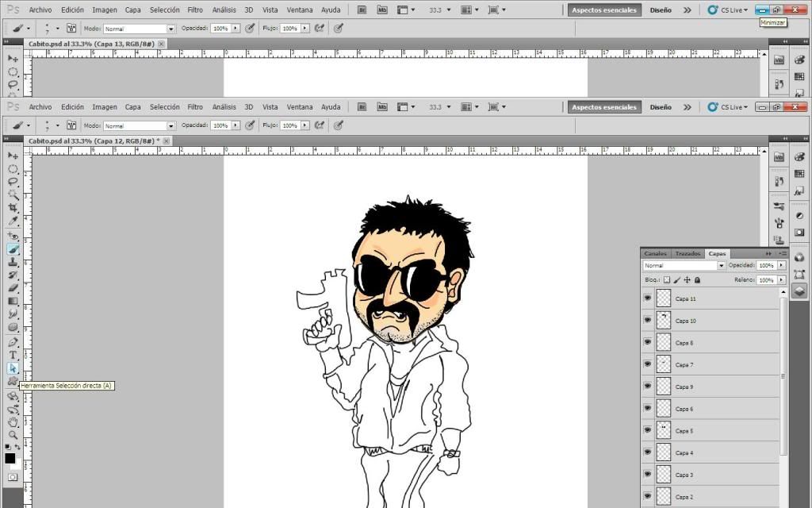Select the Eyedropper tool
Image resolution: width=812 pixels, height=508 pixels.
(13, 221)
